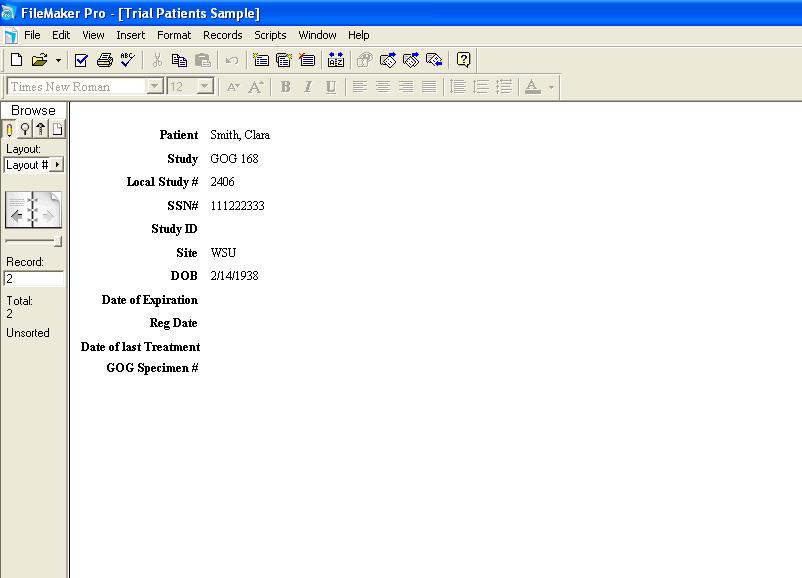Delete the current record

307,60
